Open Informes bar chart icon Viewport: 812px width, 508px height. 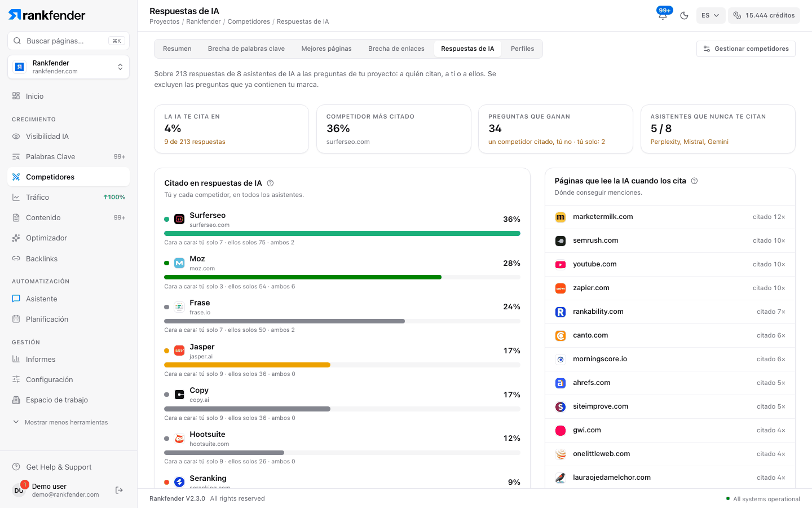[x=16, y=359]
